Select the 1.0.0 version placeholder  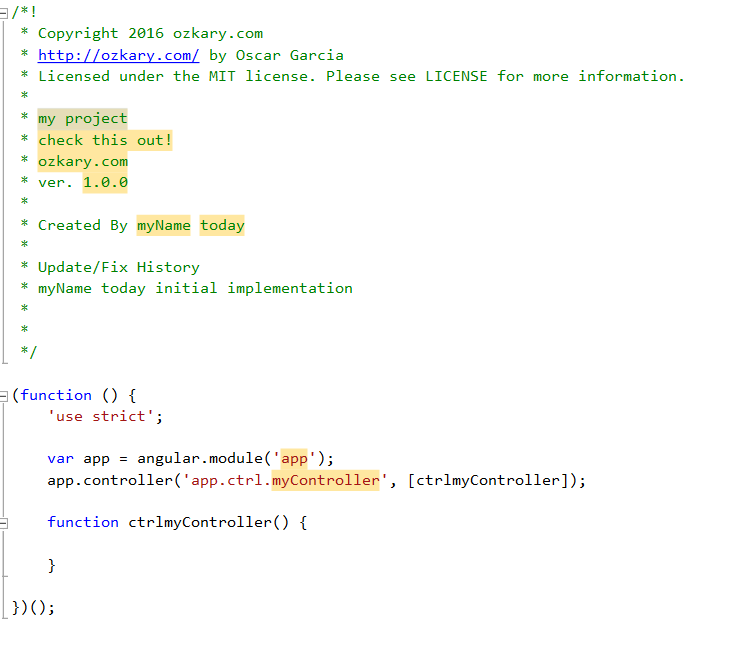[x=105, y=183]
